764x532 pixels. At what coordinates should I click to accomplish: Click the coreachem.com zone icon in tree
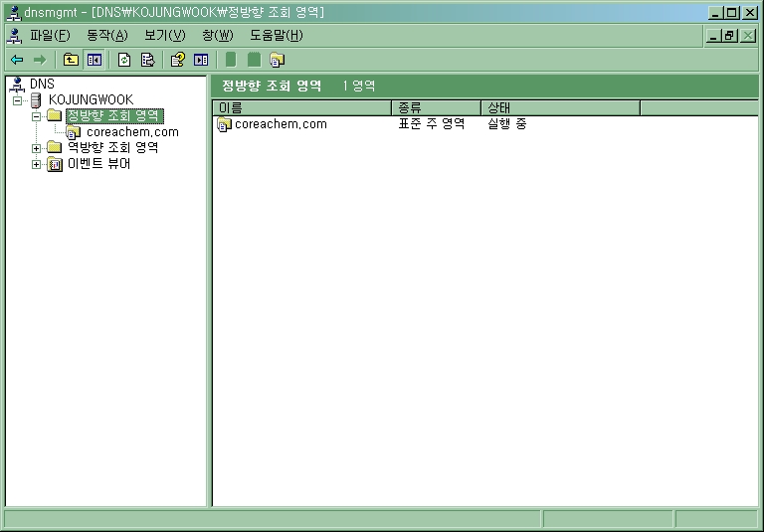73,132
